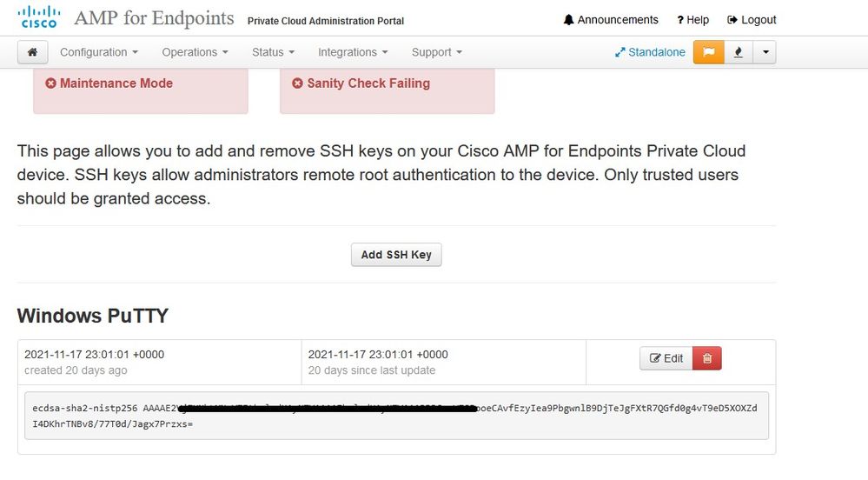Open caret dropdown beside flame button

click(x=765, y=52)
